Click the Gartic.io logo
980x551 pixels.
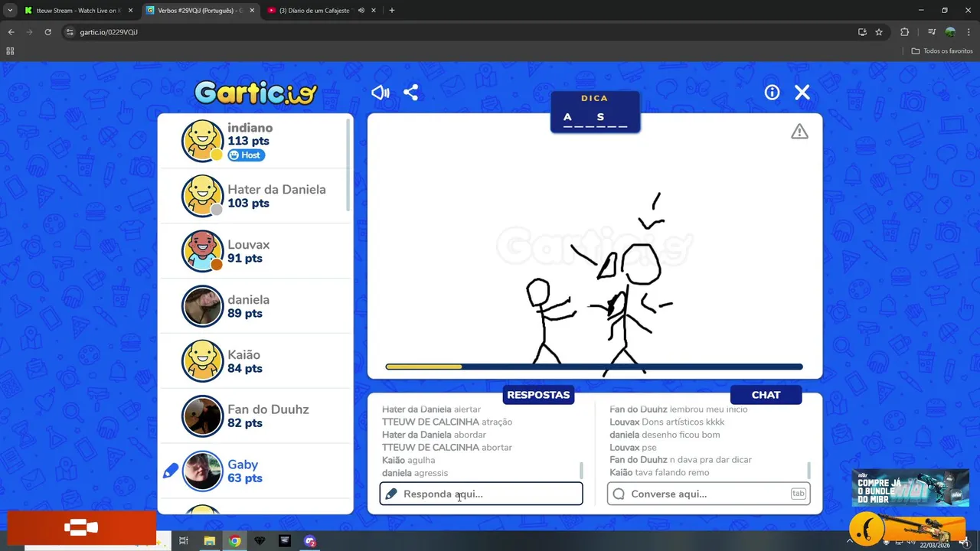click(x=256, y=93)
